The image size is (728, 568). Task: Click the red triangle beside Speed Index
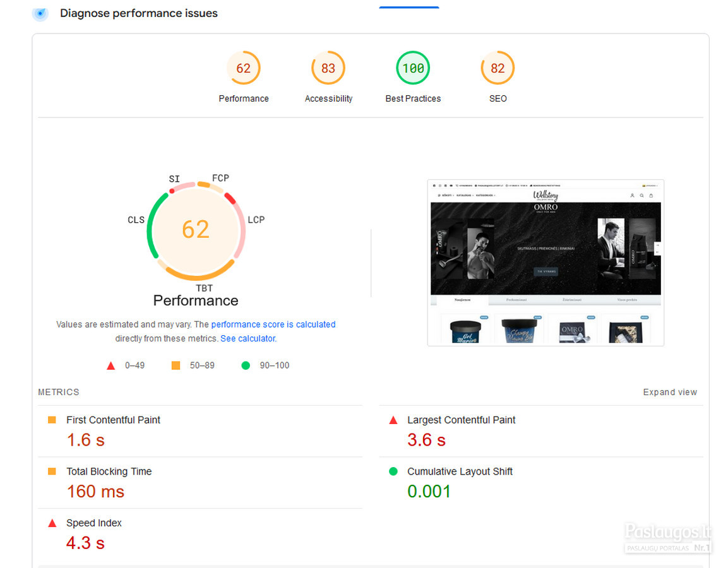52,523
